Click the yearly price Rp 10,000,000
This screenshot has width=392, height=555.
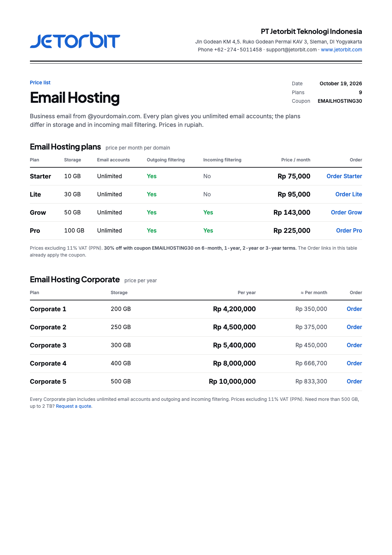[x=232, y=381]
